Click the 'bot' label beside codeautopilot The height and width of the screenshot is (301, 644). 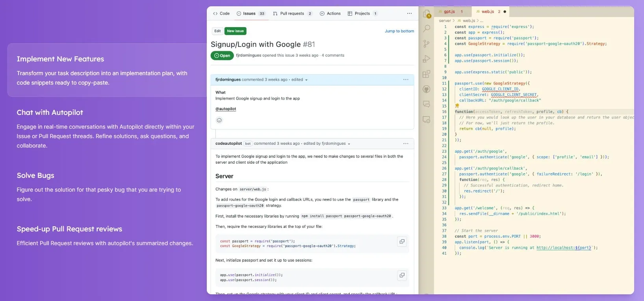point(248,144)
